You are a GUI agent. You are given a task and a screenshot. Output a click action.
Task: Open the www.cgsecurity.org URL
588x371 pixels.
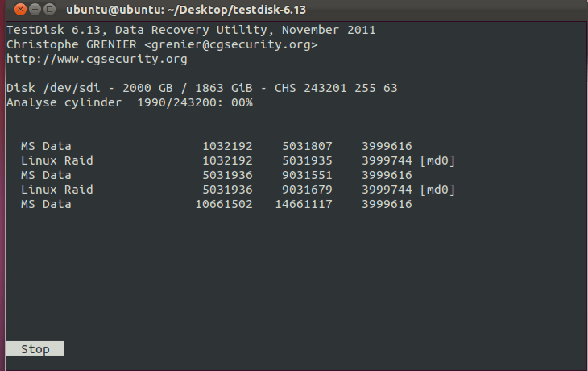point(97,60)
